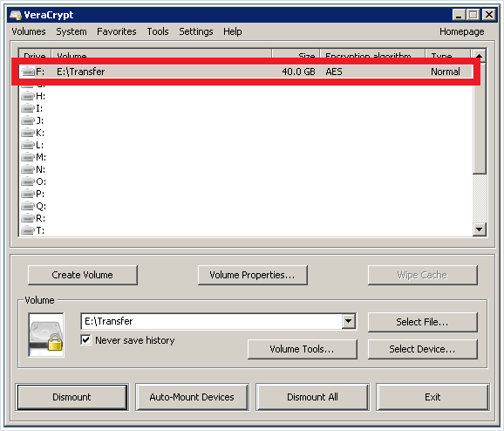This screenshot has height=431, width=504.
Task: Click the E:\Transfer volume path field
Action: pyautogui.click(x=212, y=321)
